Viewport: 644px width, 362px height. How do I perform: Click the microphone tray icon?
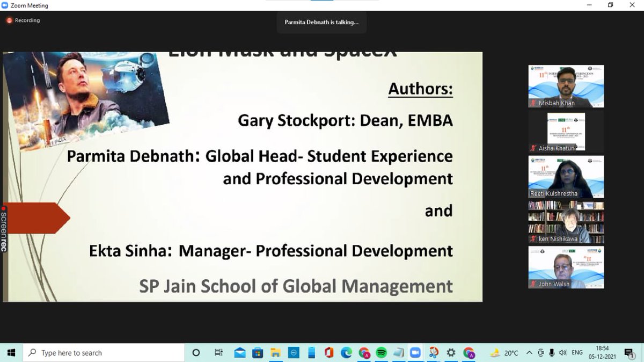[551, 353]
